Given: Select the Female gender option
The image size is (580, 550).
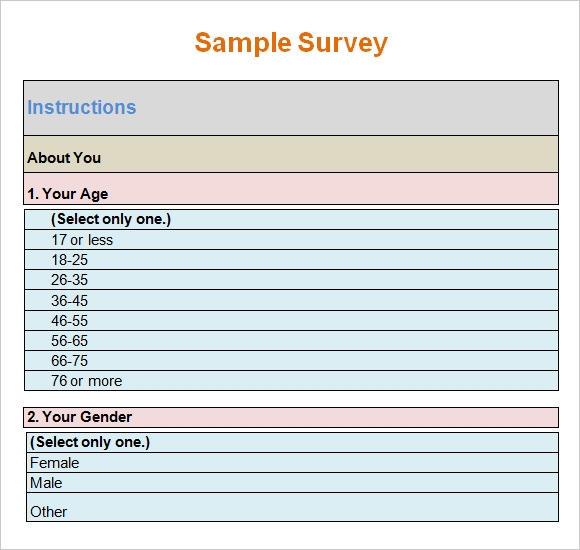Looking at the screenshot, I should (x=292, y=463).
